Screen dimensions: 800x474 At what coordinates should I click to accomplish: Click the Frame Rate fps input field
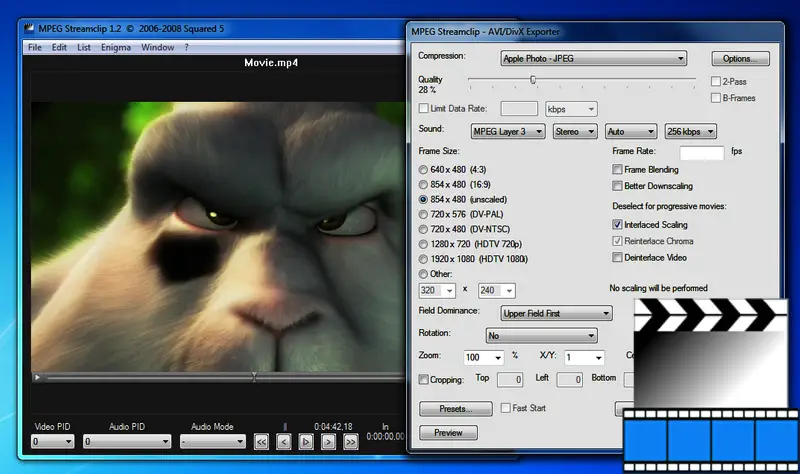tap(702, 153)
